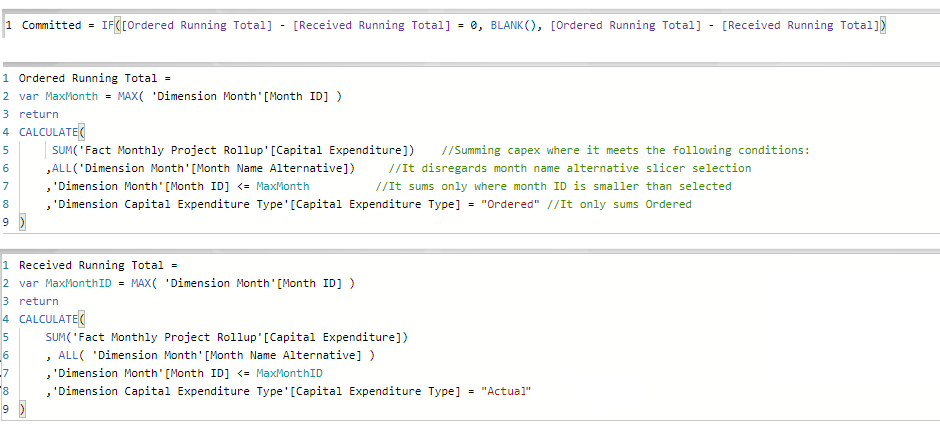940x427 pixels.
Task: Click the measure name Committed in the top formula
Action: 51,25
